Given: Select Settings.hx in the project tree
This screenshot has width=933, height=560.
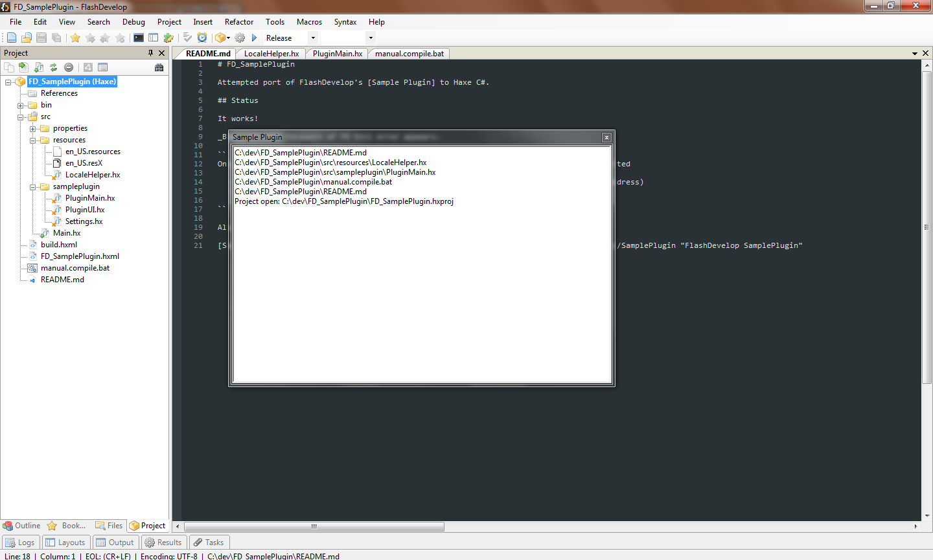Looking at the screenshot, I should coord(84,221).
